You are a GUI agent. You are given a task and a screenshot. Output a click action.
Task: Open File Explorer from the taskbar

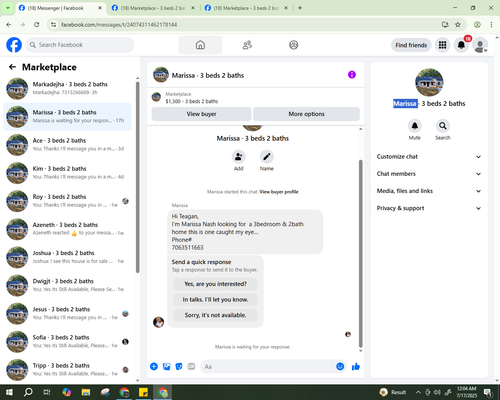[86, 392]
